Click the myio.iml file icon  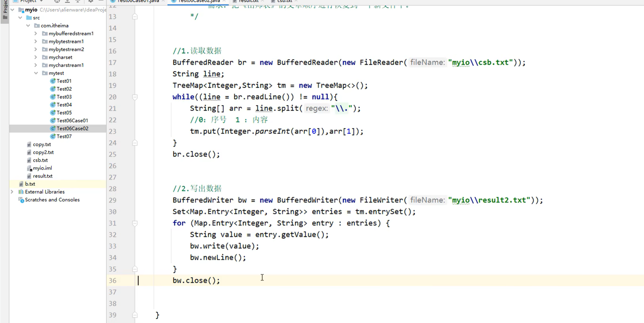click(x=29, y=168)
